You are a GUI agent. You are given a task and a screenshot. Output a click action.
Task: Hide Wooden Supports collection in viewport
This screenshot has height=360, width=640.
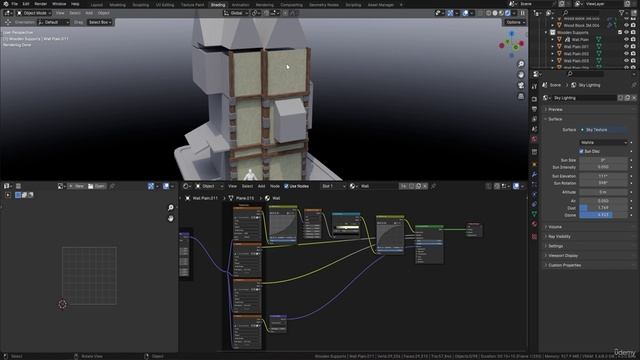[x=627, y=32]
